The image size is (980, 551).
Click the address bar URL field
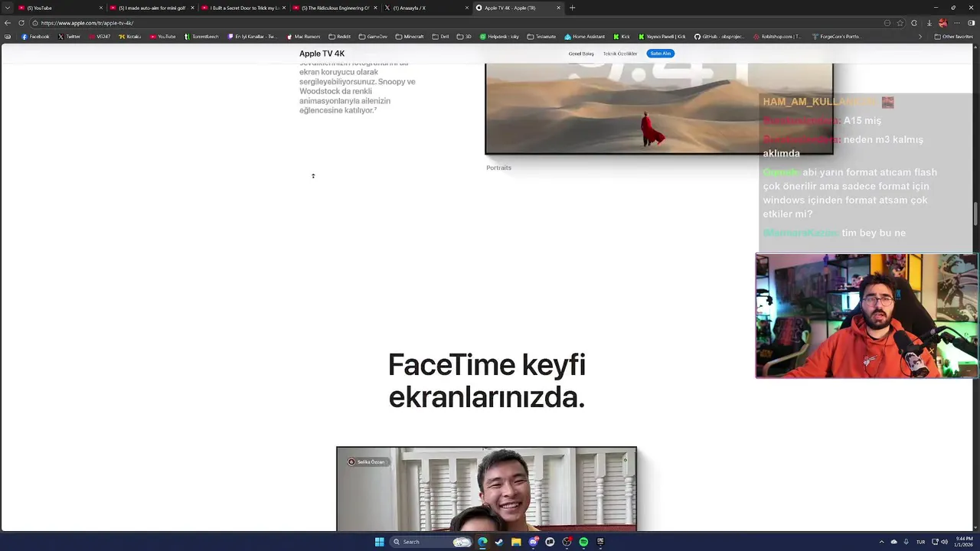[459, 23]
